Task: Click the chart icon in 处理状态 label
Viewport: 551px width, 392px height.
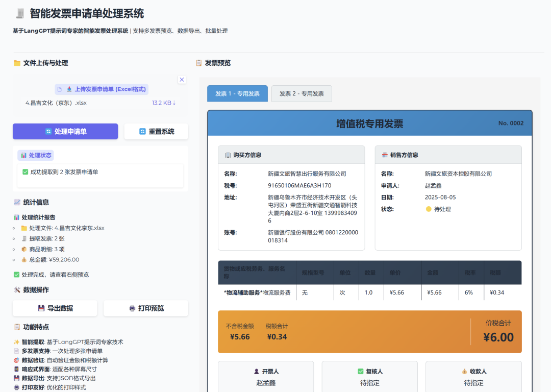Action: [23, 155]
